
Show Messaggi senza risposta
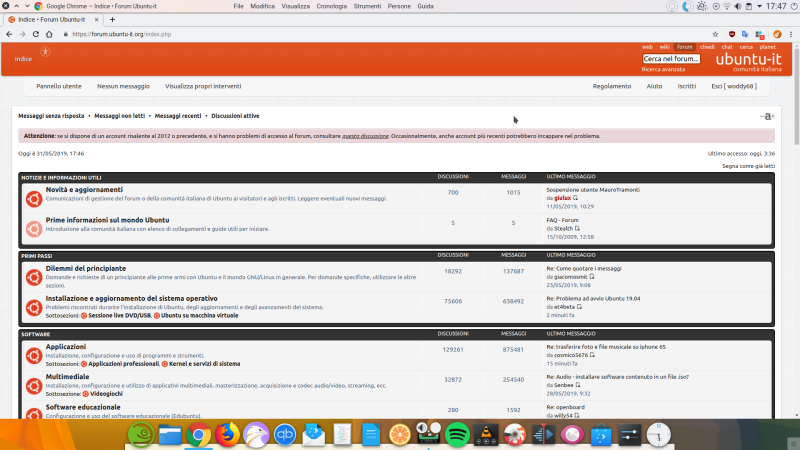51,116
